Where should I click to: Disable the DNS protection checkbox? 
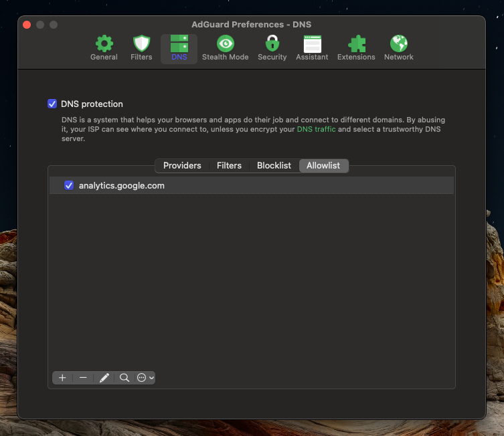click(52, 104)
